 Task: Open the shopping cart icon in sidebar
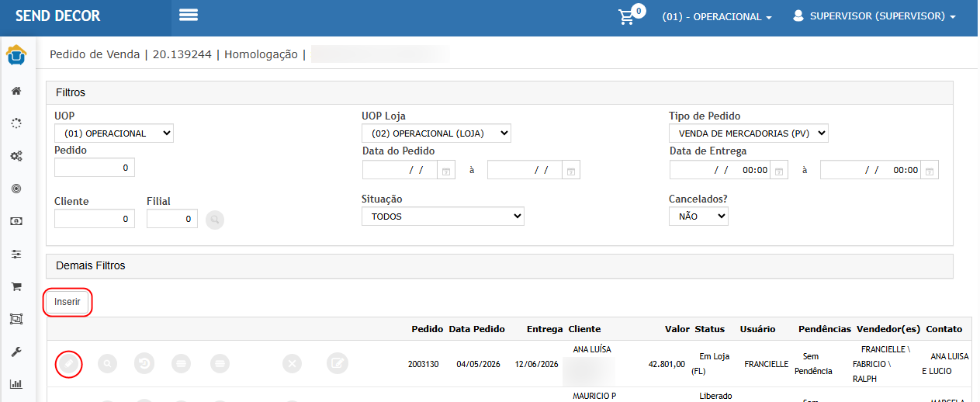click(16, 286)
